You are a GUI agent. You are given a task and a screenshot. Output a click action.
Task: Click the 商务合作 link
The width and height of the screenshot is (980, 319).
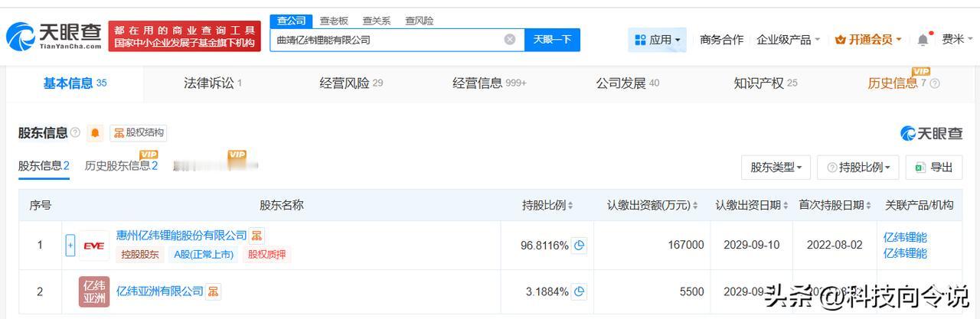tap(721, 40)
